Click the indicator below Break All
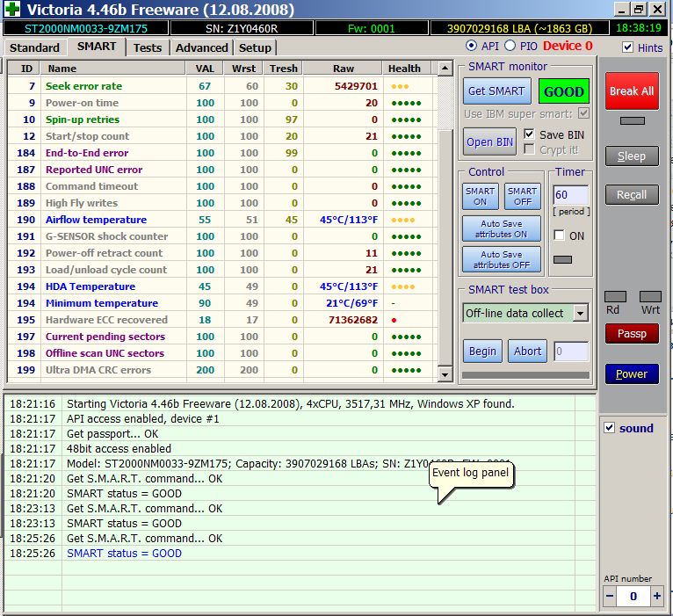673x616 pixels. pos(633,121)
